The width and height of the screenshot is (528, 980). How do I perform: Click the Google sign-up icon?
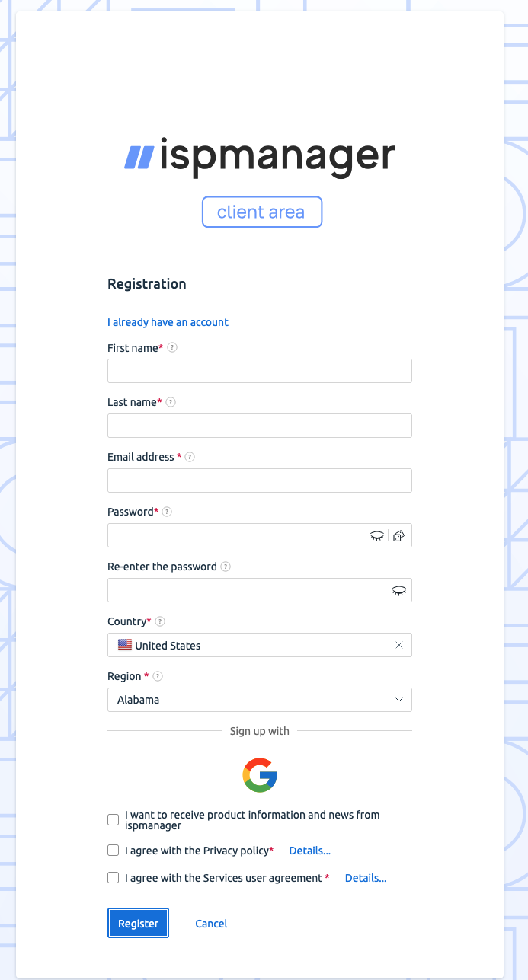click(x=260, y=775)
